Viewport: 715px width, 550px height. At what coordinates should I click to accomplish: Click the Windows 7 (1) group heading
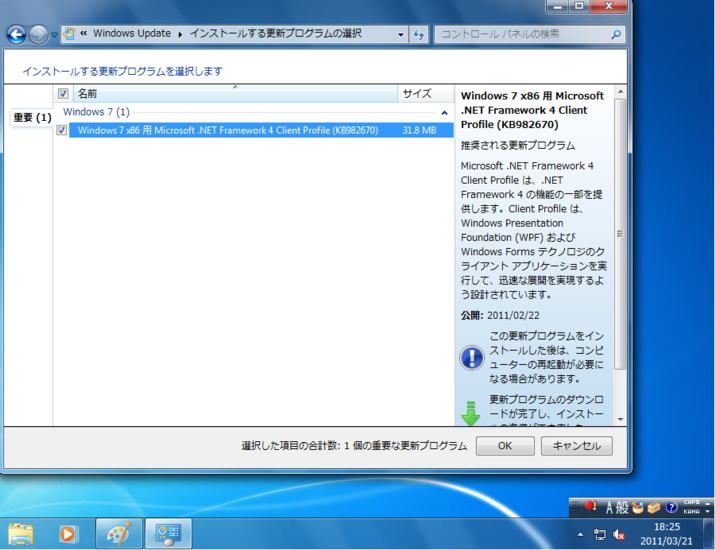click(96, 112)
